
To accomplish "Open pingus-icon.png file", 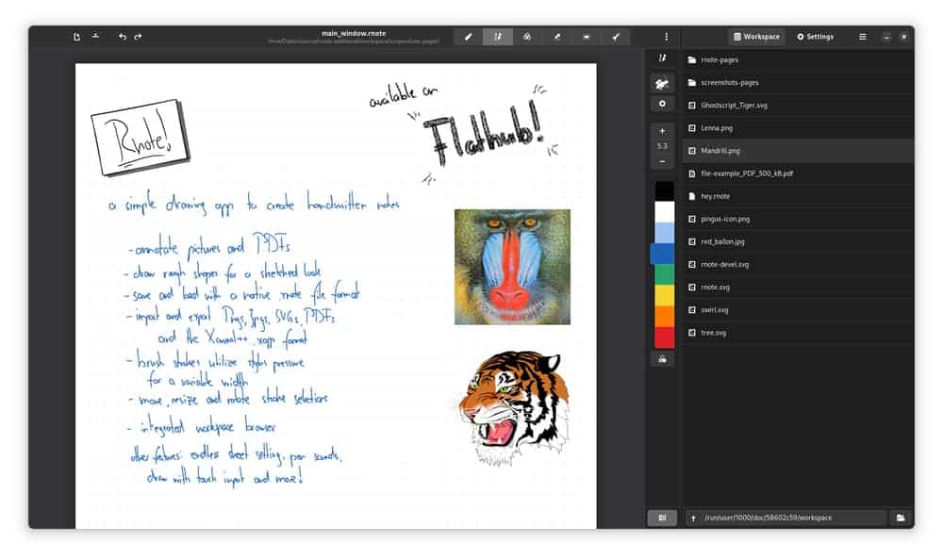I will coord(798,219).
